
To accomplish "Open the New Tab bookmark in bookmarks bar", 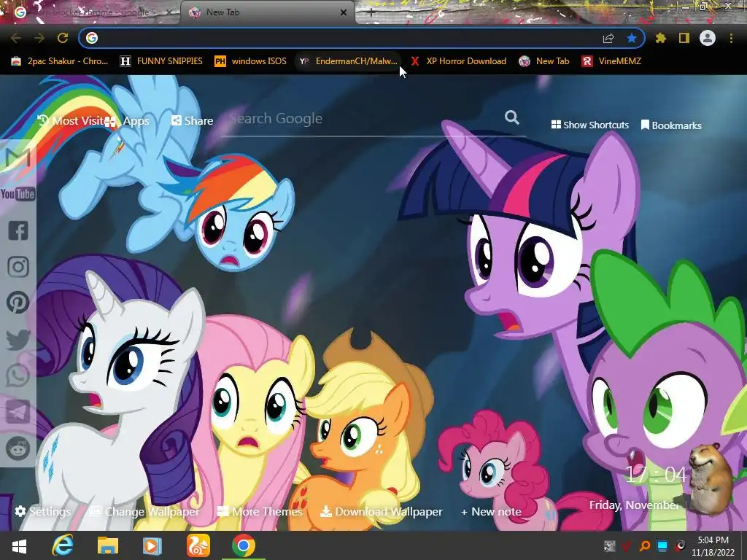I will (544, 61).
